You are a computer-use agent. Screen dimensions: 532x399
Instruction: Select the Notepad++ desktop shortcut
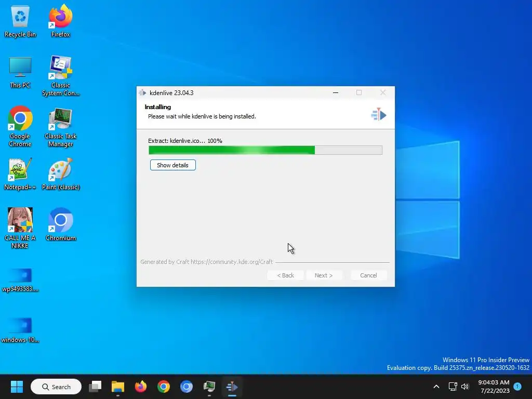click(x=20, y=174)
